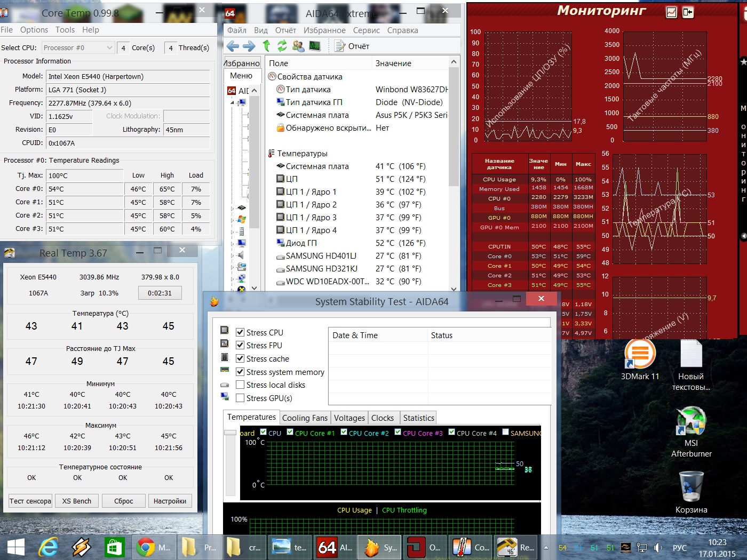Show hidden system tray icons
This screenshot has width=747, height=560.
point(546,547)
